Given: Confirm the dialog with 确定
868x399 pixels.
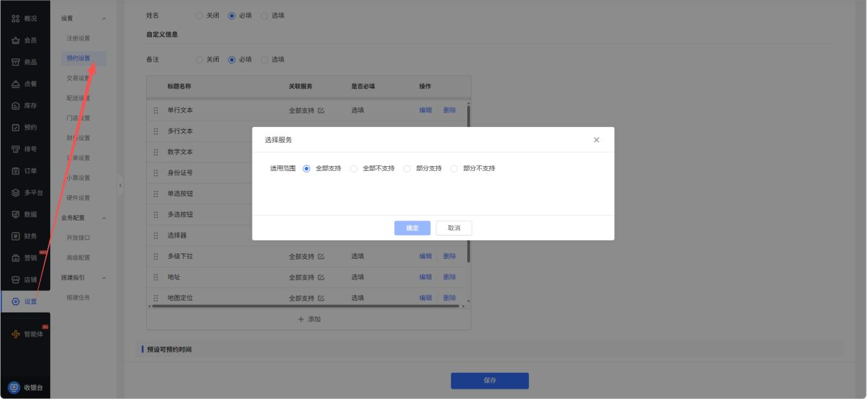Looking at the screenshot, I should (x=412, y=228).
